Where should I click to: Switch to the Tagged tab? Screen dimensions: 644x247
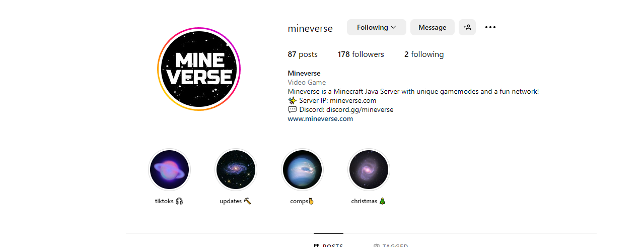(x=391, y=244)
